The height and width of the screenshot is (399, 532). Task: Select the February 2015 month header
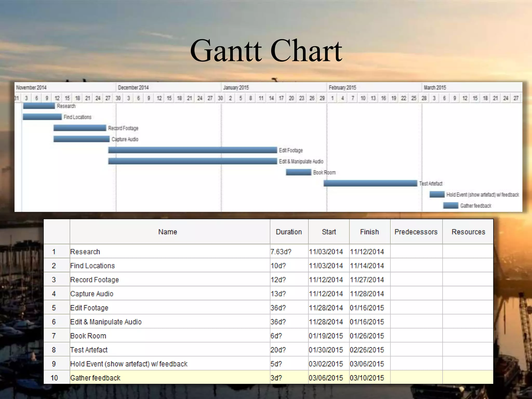pos(342,88)
